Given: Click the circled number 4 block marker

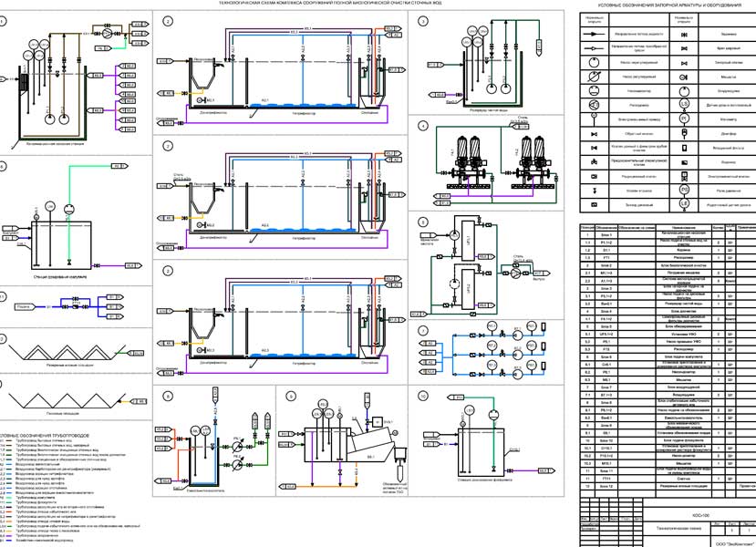Looking at the screenshot, I should 423,125.
